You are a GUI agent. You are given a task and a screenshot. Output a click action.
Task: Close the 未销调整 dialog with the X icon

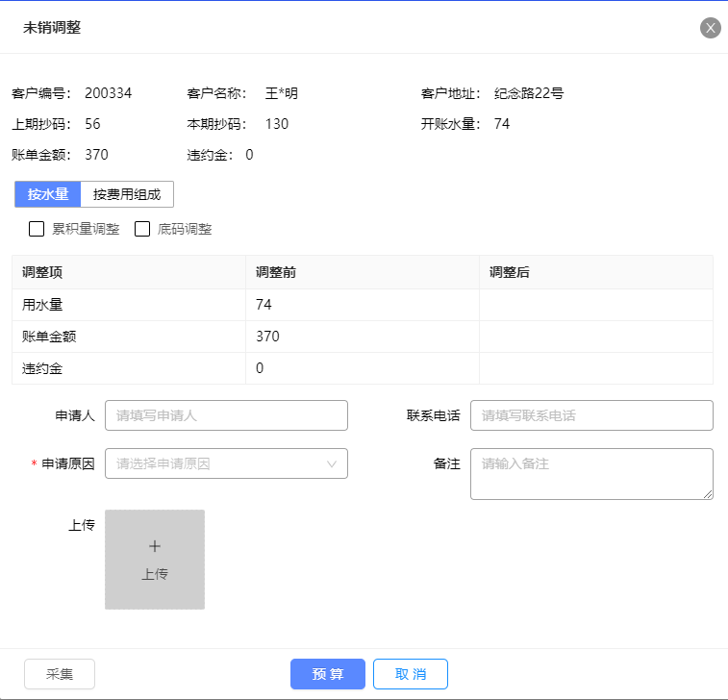pyautogui.click(x=711, y=28)
